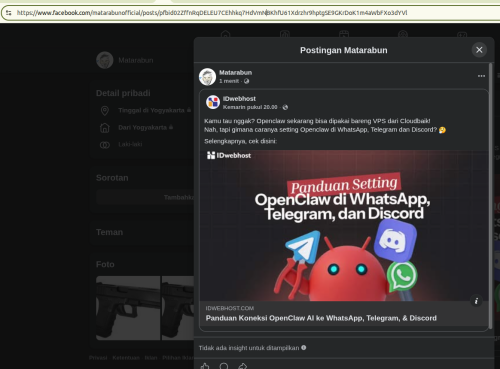
Task: Open the 'Panduan Koneksi OpenClaw AI' link title
Action: [321, 318]
